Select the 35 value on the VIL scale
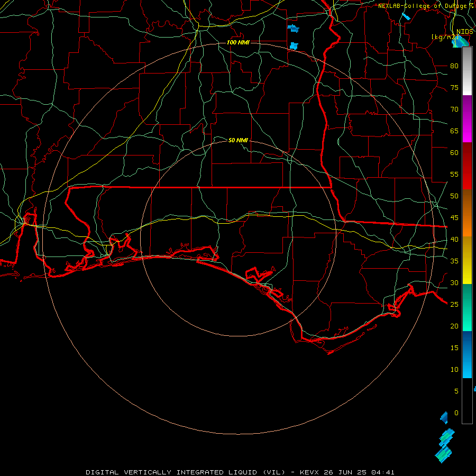Screen dimensions: 476x476 point(454,261)
